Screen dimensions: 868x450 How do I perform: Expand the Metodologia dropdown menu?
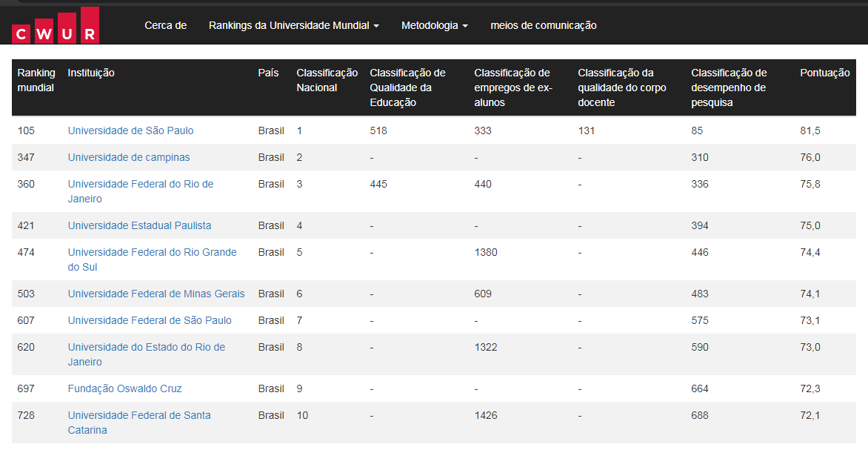coord(434,25)
